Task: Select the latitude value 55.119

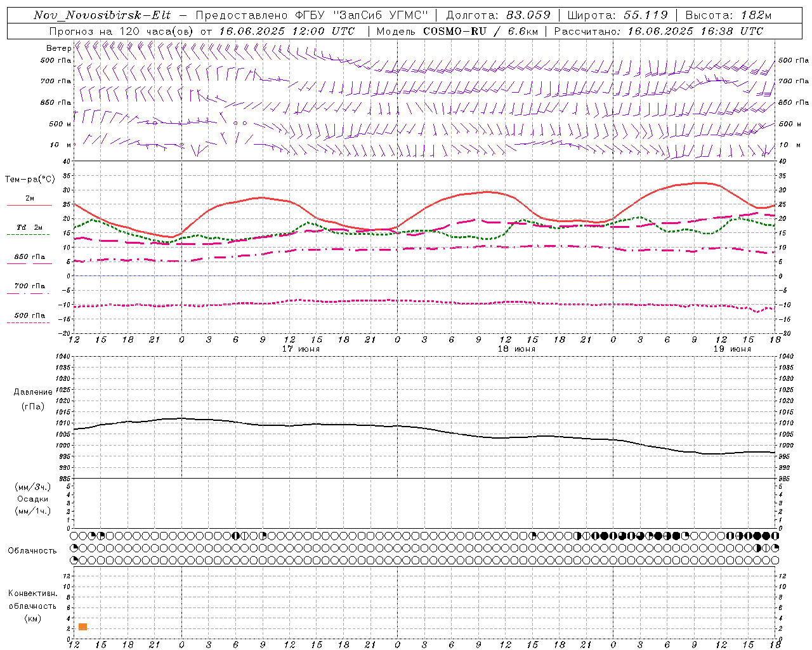Action: (x=646, y=15)
